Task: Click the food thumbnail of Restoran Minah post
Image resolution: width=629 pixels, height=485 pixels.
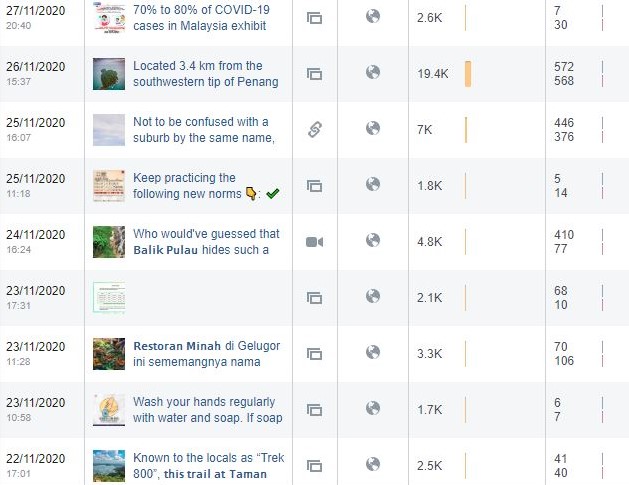Action: click(x=109, y=354)
